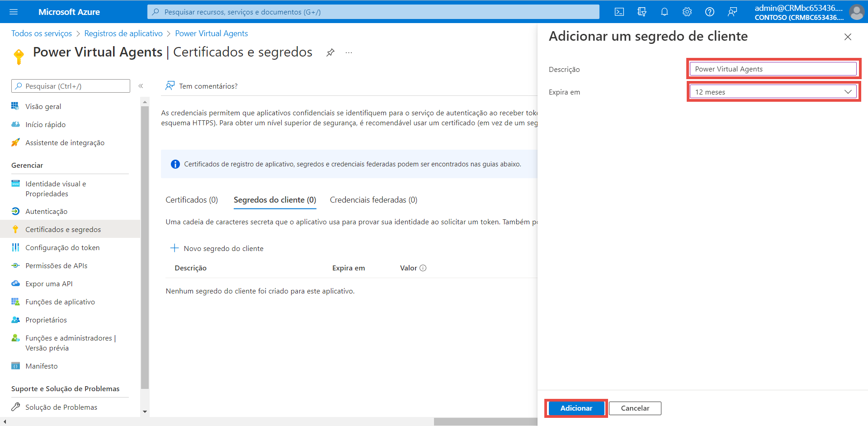Click the plus icon for Novo segredo

pyautogui.click(x=175, y=248)
